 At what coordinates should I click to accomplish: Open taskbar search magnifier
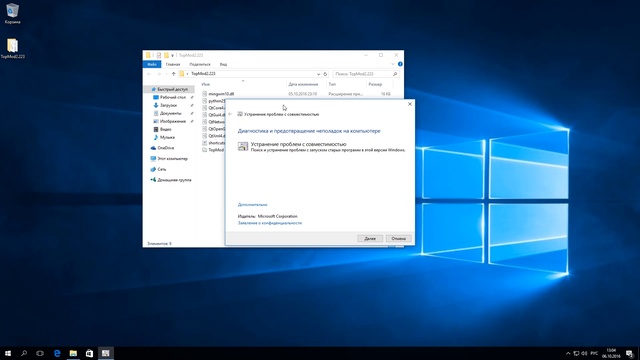point(24,353)
